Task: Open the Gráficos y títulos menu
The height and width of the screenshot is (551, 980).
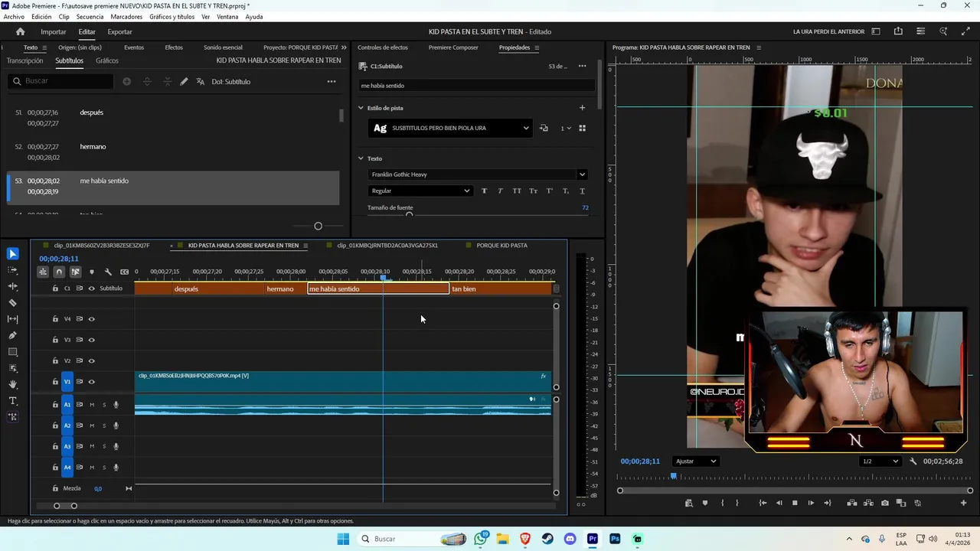Action: pos(171,16)
